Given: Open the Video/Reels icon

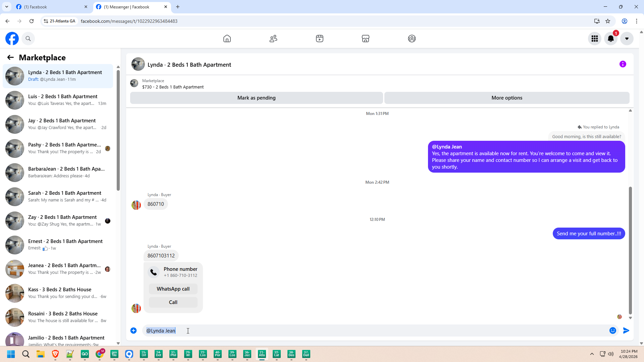Looking at the screenshot, I should [x=320, y=39].
